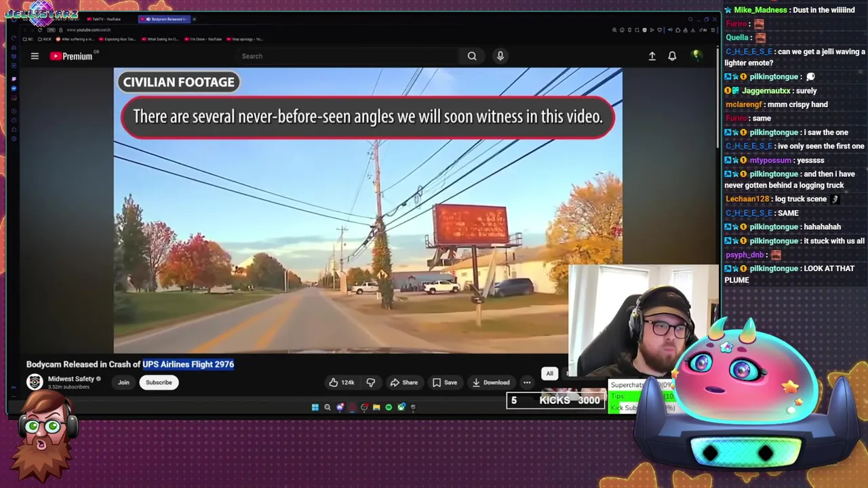Open more actions three-dot menu
The width and height of the screenshot is (868, 488).
[527, 382]
